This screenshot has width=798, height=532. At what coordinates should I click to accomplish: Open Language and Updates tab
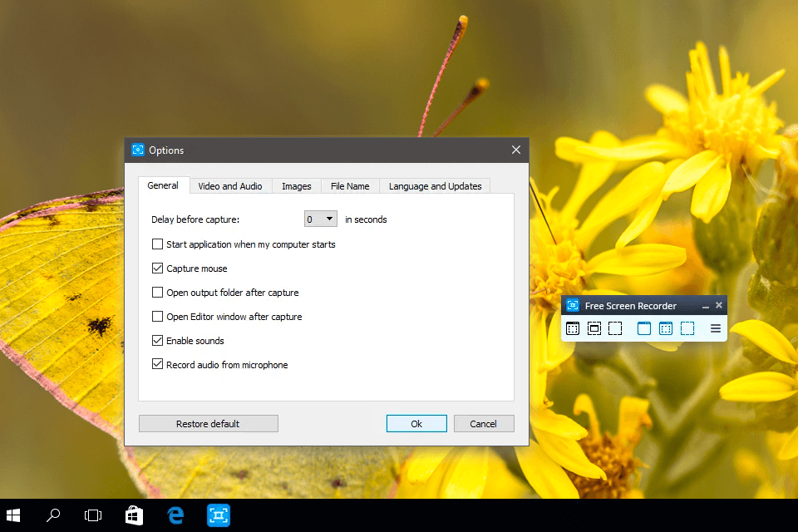(435, 186)
